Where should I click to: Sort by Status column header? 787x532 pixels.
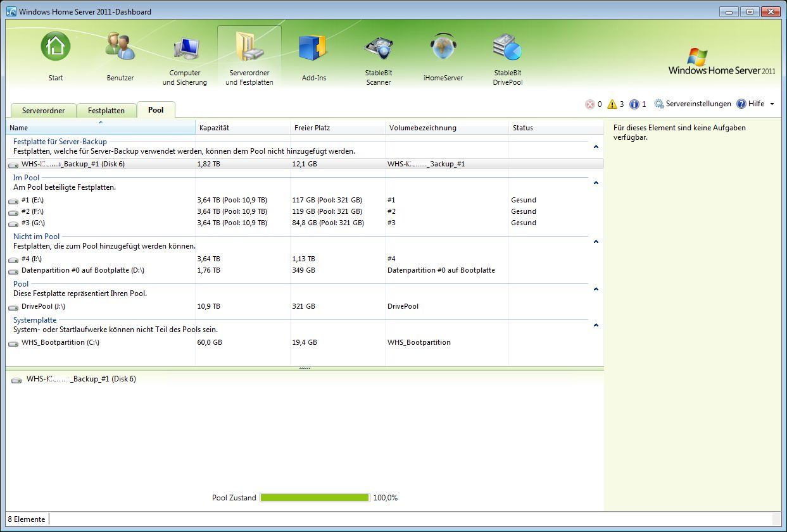pyautogui.click(x=557, y=128)
